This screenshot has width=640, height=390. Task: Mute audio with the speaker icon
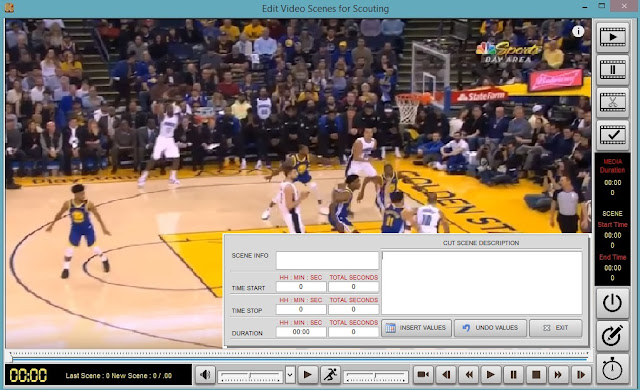(x=205, y=374)
